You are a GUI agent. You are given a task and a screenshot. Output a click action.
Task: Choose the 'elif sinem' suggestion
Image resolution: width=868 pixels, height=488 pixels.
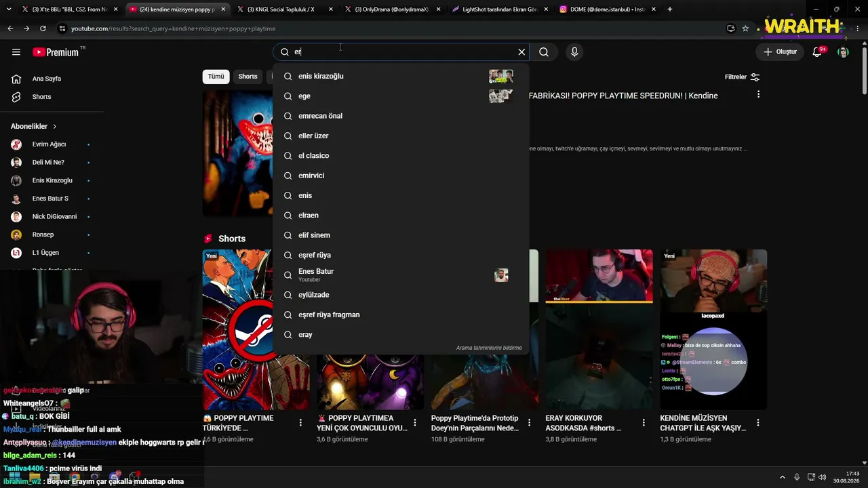[401, 235]
